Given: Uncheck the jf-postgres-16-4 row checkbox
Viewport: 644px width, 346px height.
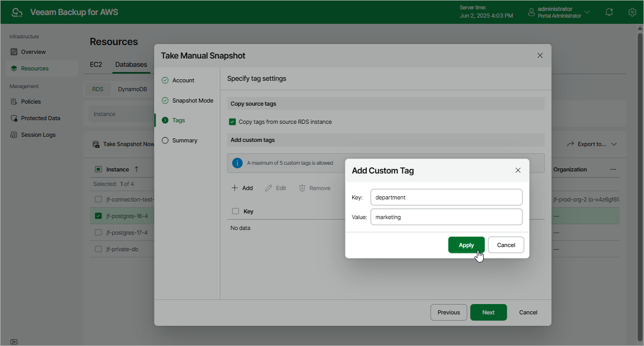Looking at the screenshot, I should pyautogui.click(x=98, y=216).
